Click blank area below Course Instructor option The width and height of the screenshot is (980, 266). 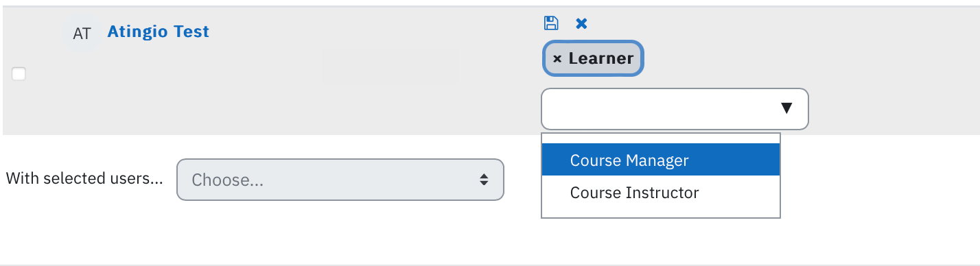coord(661,213)
